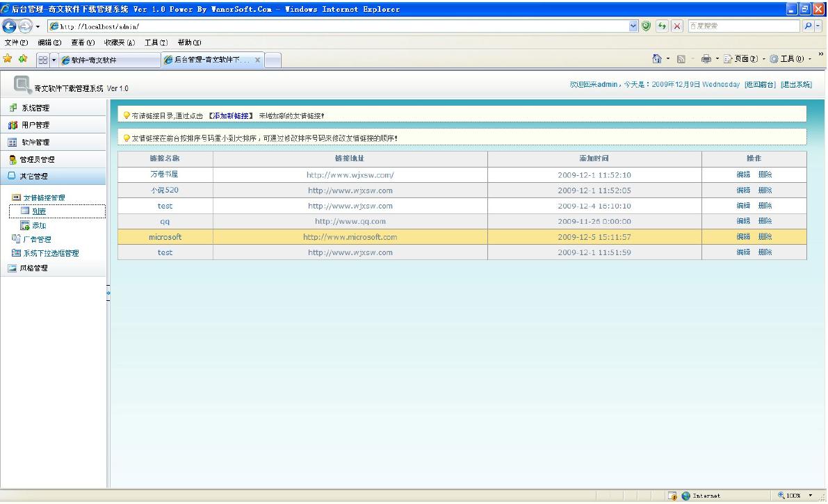
Task: Click the Add to Favorites star-plus icon
Action: 23,58
